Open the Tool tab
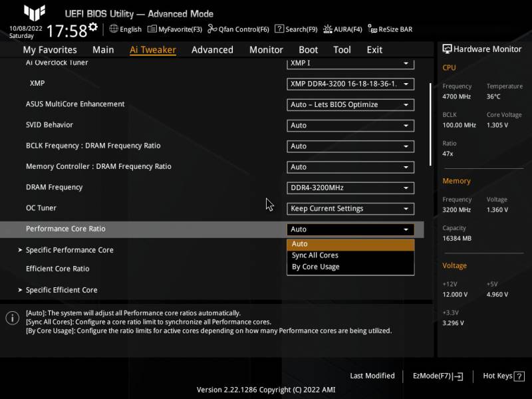This screenshot has height=399, width=532. pyautogui.click(x=342, y=50)
